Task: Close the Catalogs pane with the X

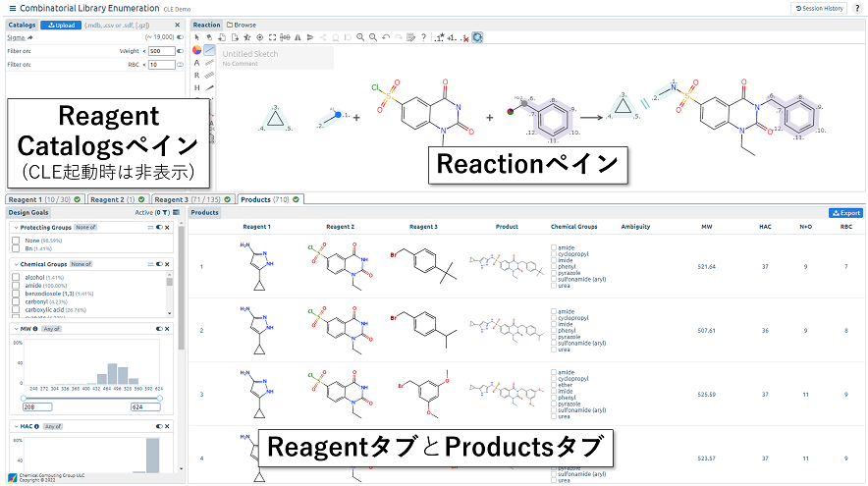Action: (177, 25)
